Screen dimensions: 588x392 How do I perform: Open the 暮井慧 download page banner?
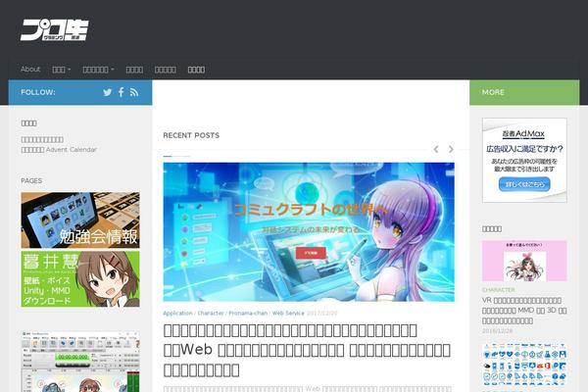80,278
